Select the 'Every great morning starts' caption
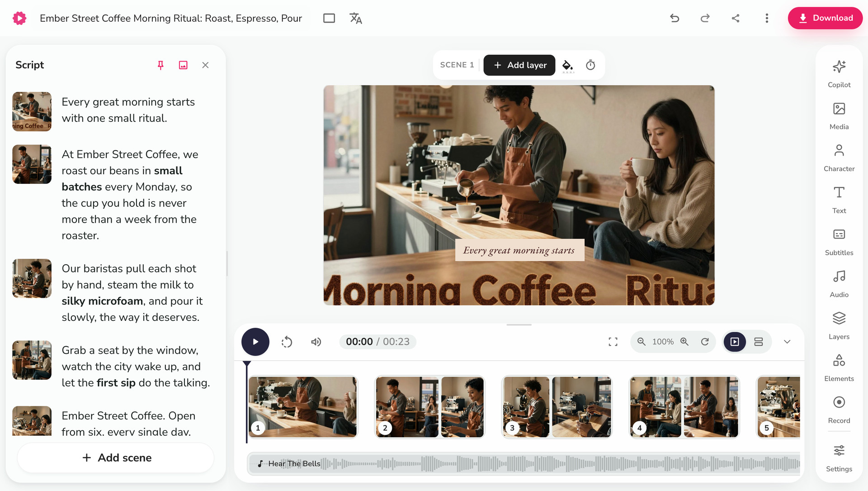This screenshot has width=868, height=491. [519, 250]
